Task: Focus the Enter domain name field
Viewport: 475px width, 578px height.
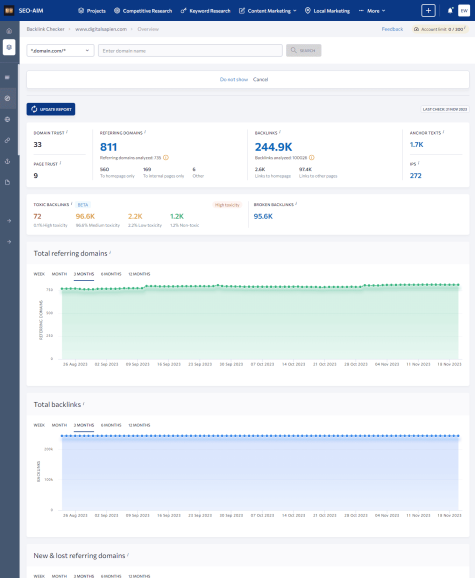Action: pos(190,51)
